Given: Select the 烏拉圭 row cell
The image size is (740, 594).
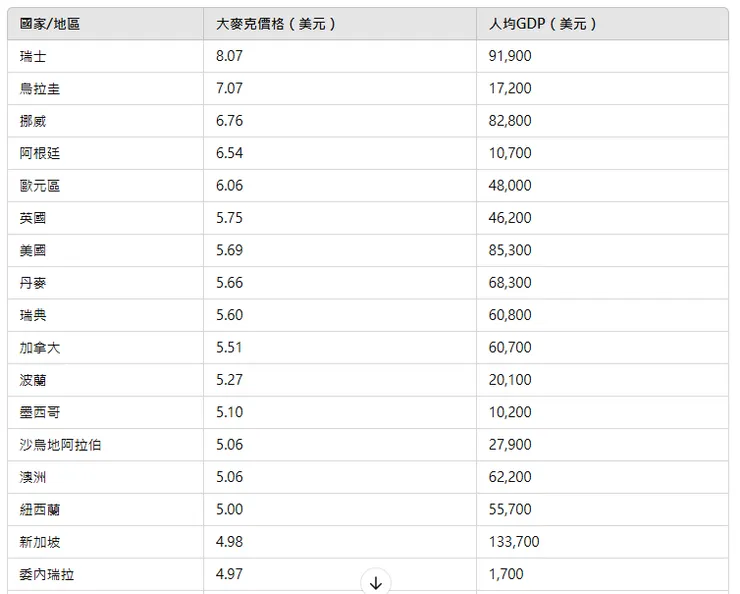Looking at the screenshot, I should point(40,89).
